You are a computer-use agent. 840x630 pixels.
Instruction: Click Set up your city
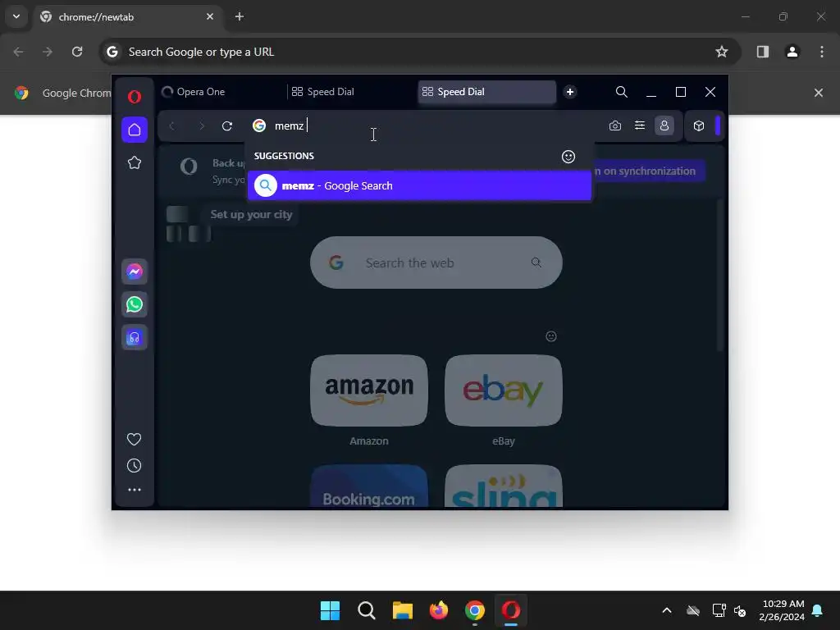(x=251, y=214)
